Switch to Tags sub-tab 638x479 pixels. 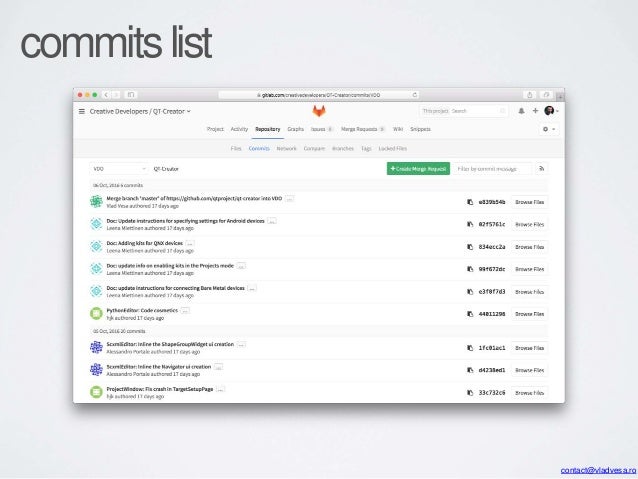click(366, 149)
